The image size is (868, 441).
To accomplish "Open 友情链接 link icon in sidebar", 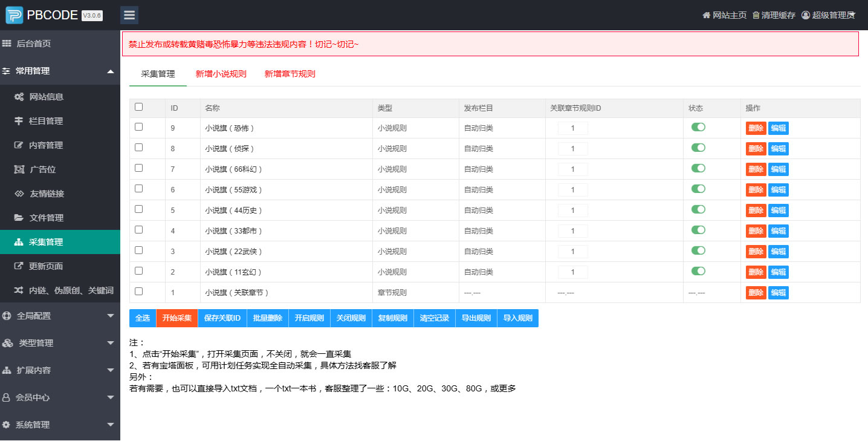I will click(x=19, y=194).
